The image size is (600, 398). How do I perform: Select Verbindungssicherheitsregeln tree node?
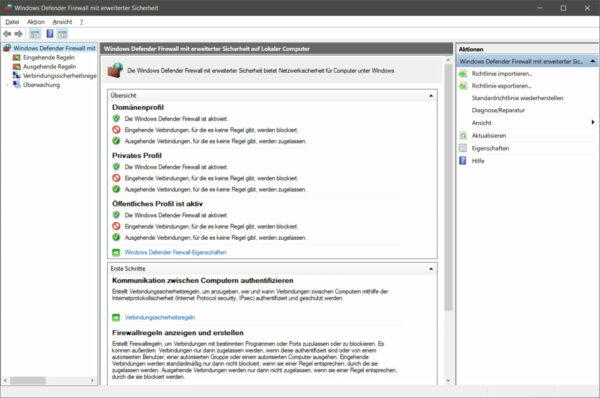(x=60, y=76)
